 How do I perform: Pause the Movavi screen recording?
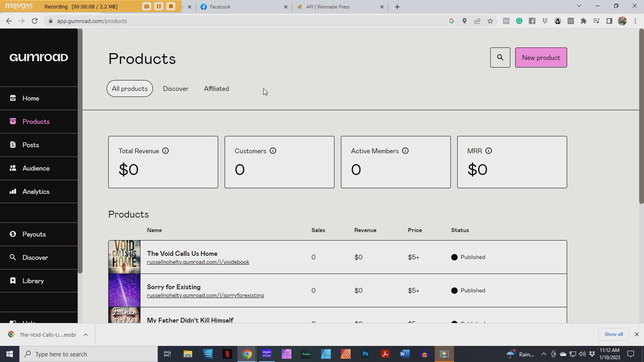click(x=159, y=6)
